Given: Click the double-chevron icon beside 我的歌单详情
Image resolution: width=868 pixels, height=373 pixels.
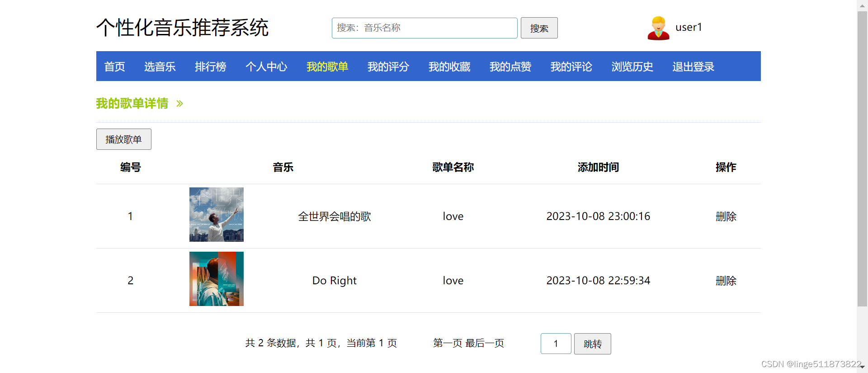Looking at the screenshot, I should (x=179, y=104).
